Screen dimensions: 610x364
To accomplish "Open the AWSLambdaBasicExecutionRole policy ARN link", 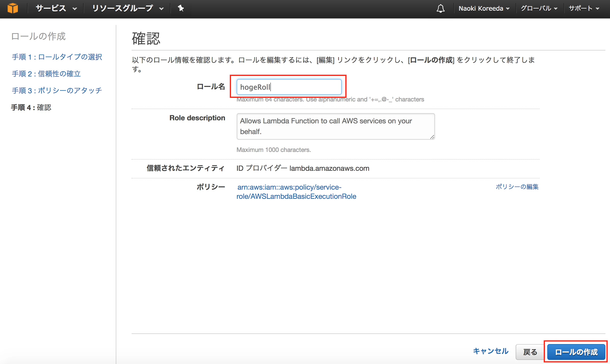I will tap(296, 192).
